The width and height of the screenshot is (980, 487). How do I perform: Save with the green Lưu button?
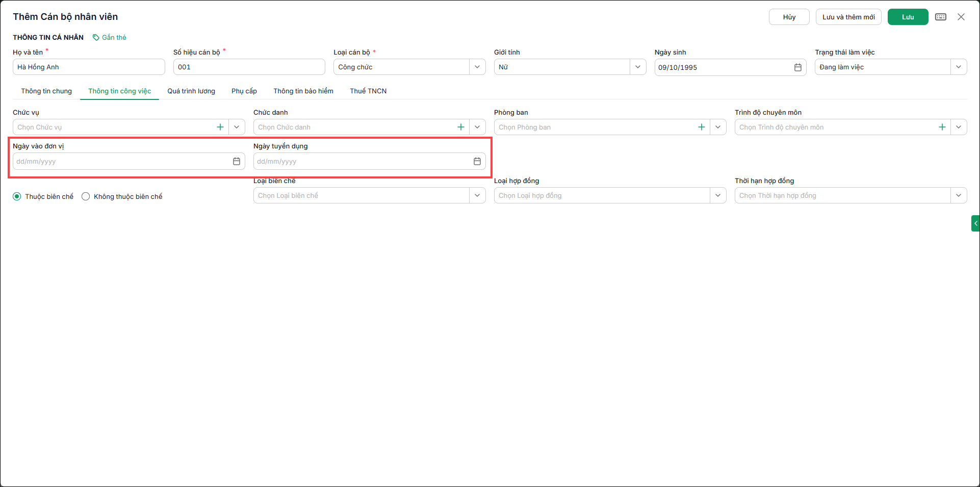908,17
